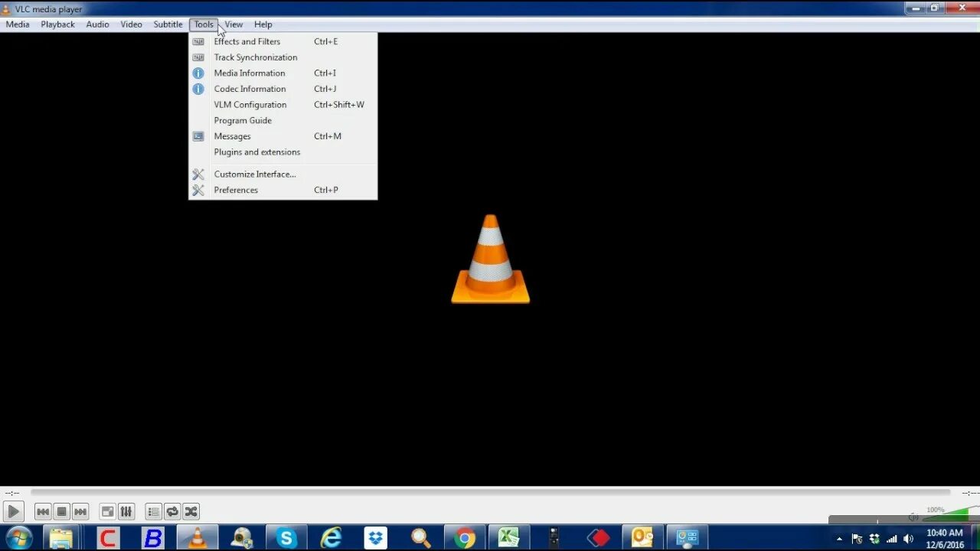Open the View menu
This screenshot has width=980, height=551.
point(234,24)
